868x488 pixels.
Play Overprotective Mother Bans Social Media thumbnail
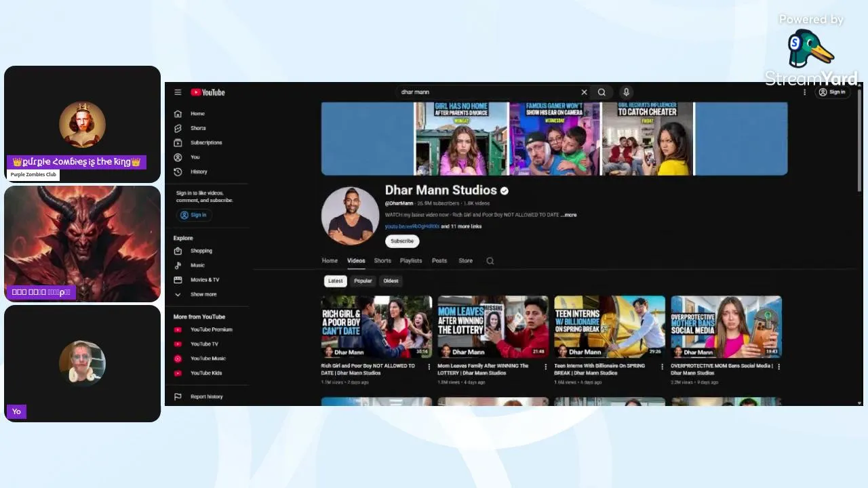726,327
